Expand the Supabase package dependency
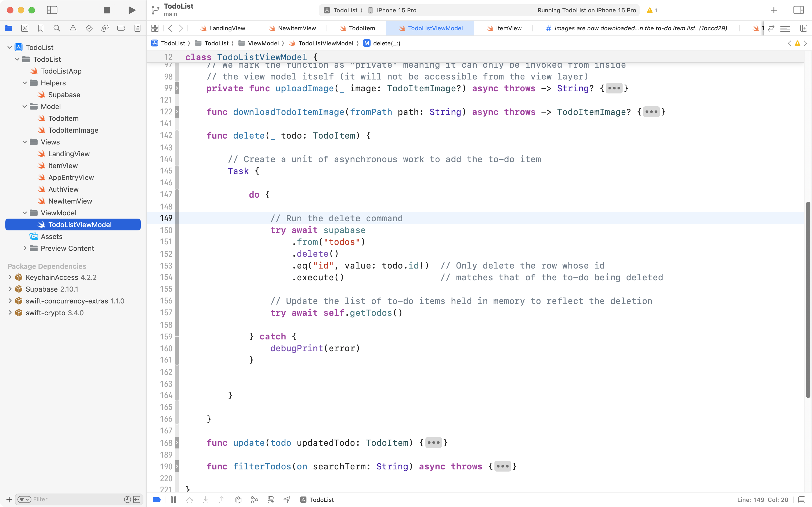Image resolution: width=812 pixels, height=507 pixels. pyautogui.click(x=9, y=289)
